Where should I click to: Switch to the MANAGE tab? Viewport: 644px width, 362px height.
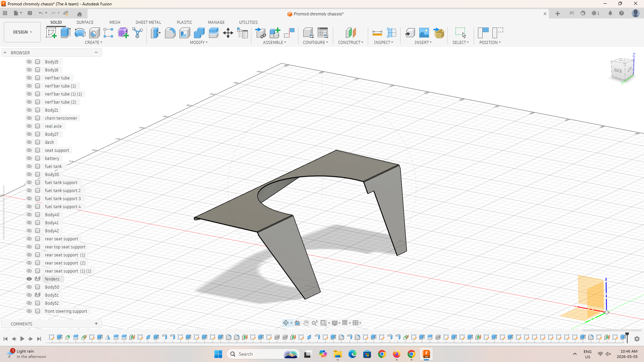216,22
